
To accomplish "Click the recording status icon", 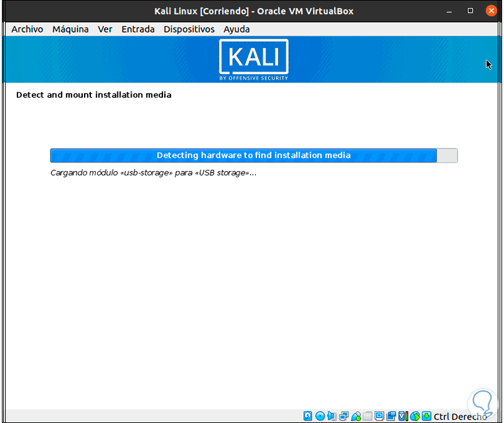I will 391,416.
